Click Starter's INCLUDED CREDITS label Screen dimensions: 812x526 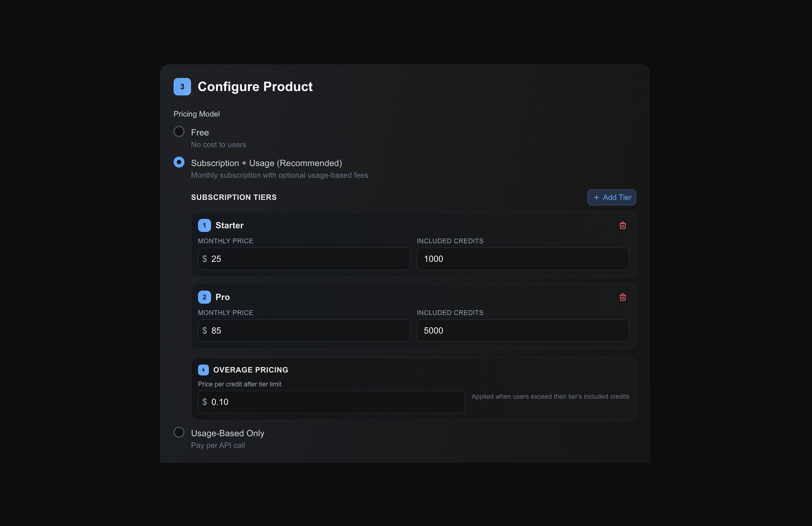[x=450, y=241]
